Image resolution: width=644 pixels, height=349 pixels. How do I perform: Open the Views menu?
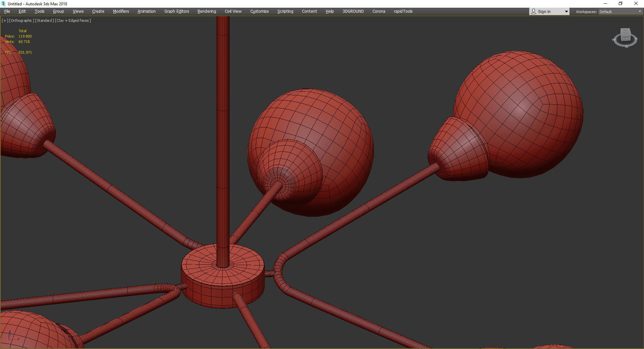(x=78, y=11)
